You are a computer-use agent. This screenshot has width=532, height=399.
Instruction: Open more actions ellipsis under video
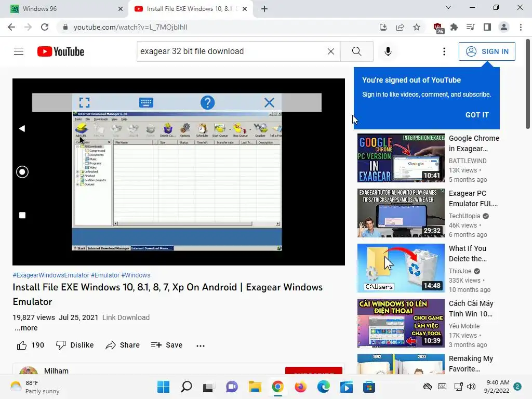[x=201, y=345]
